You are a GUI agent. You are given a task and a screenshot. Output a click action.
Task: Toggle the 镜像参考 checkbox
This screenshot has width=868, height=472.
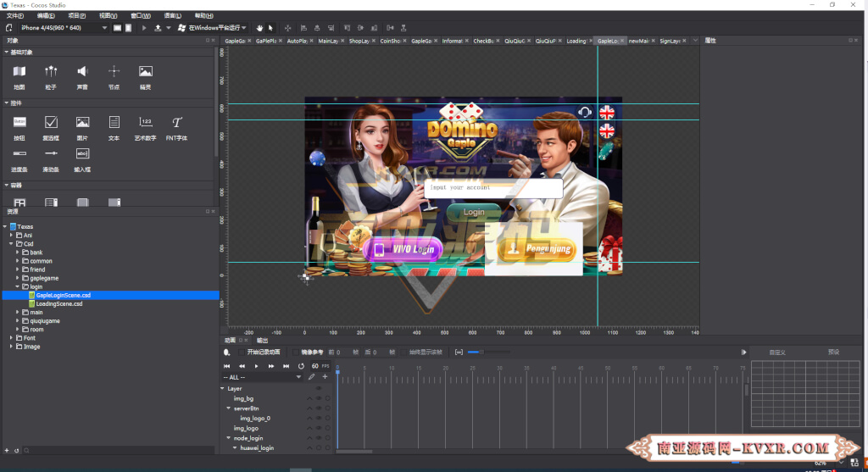tap(296, 352)
